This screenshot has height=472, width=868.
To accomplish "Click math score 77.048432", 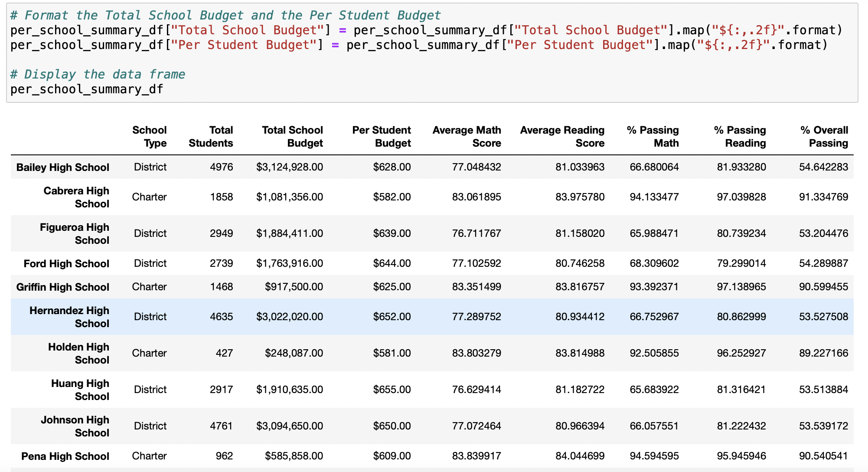I will (476, 167).
